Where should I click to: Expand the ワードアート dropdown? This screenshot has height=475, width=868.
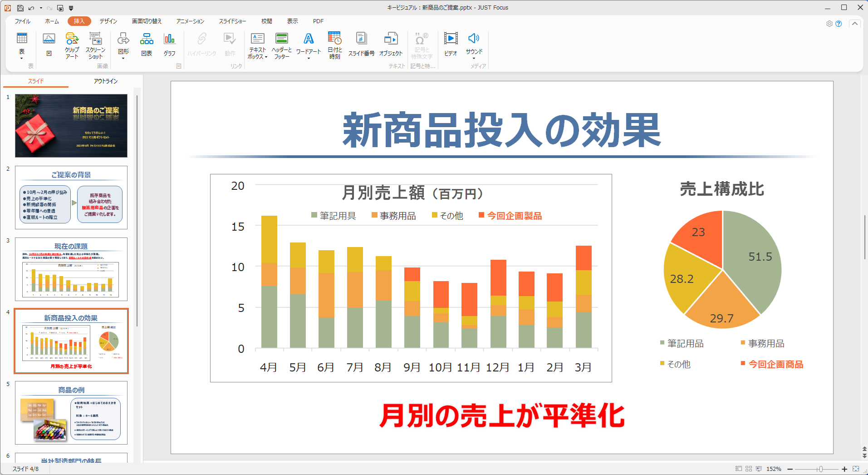point(309,58)
